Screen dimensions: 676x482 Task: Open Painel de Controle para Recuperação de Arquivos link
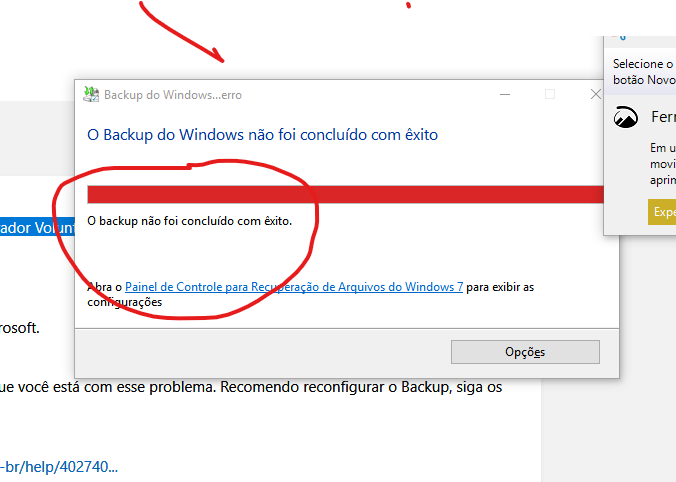coord(294,287)
